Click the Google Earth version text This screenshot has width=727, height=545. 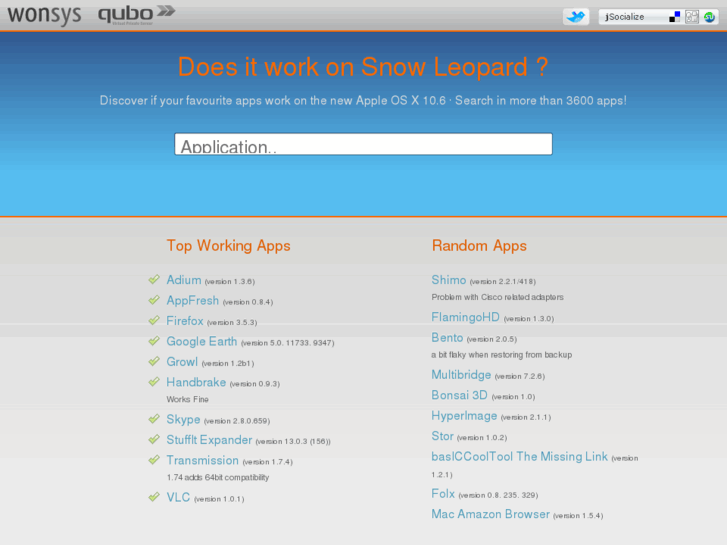pyautogui.click(x=287, y=343)
